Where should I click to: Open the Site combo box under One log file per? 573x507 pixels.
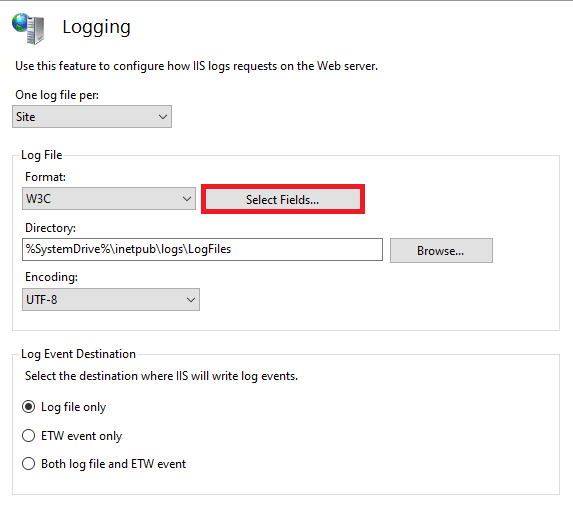pyautogui.click(x=92, y=117)
